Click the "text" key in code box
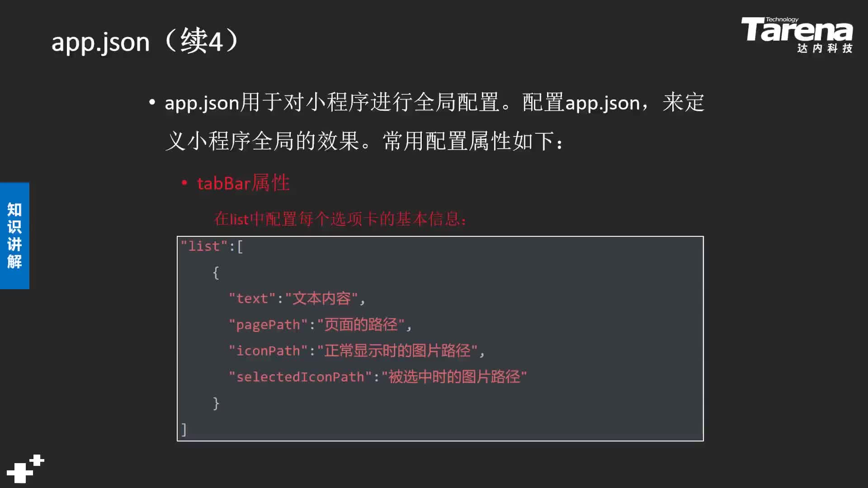The height and width of the screenshot is (488, 868). 252,298
